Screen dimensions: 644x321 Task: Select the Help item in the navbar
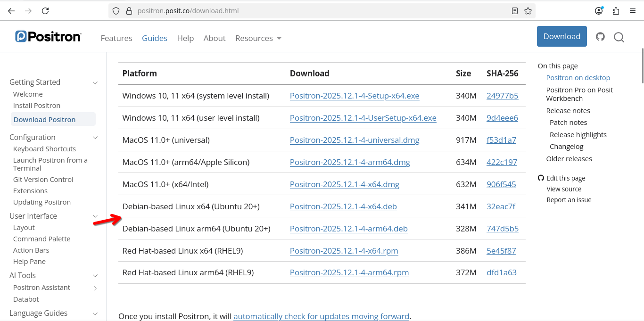185,38
